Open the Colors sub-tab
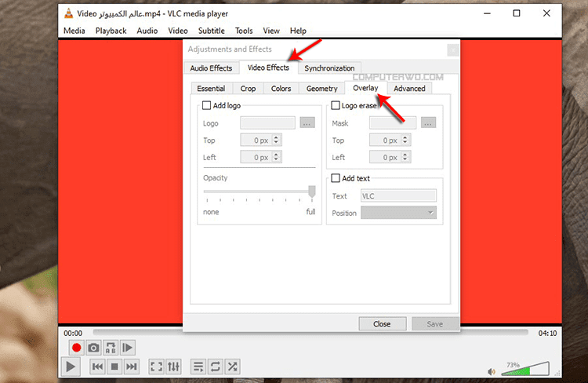 coord(281,89)
